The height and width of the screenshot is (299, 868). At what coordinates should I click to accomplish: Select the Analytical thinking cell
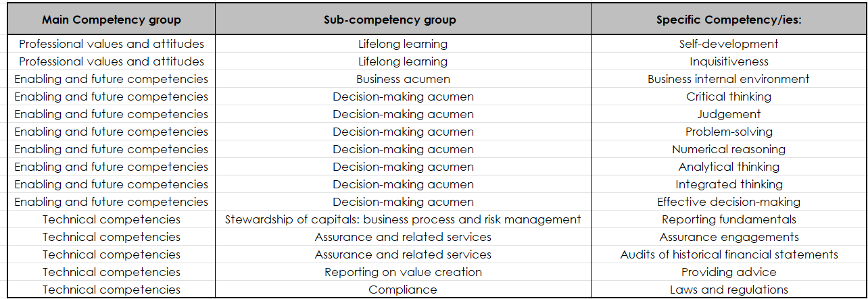point(729,167)
